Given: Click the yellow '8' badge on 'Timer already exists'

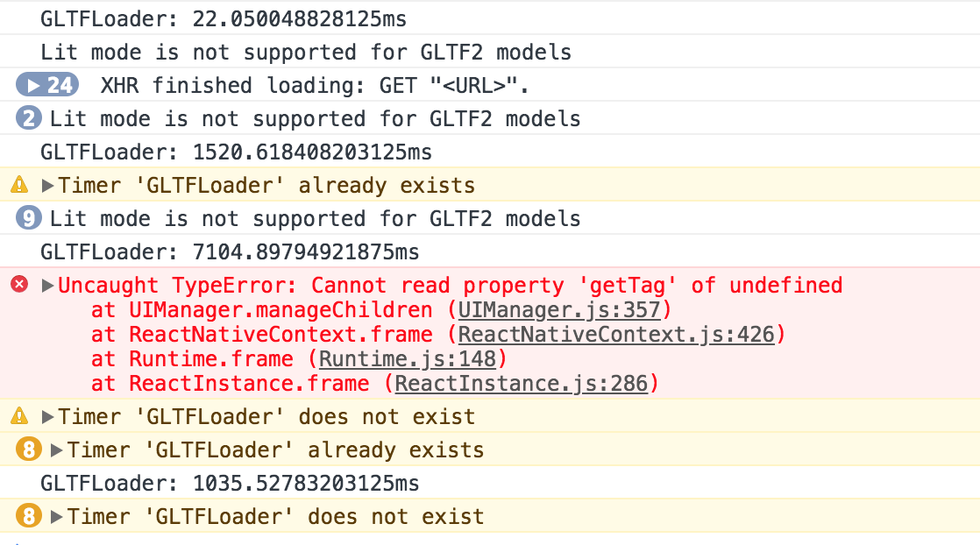Looking at the screenshot, I should (29, 449).
